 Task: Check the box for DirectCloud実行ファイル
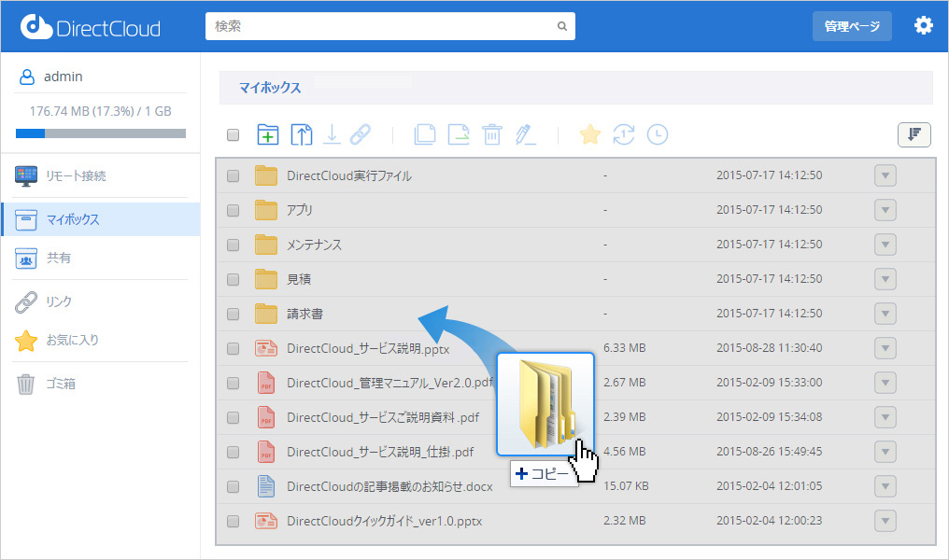(x=233, y=176)
